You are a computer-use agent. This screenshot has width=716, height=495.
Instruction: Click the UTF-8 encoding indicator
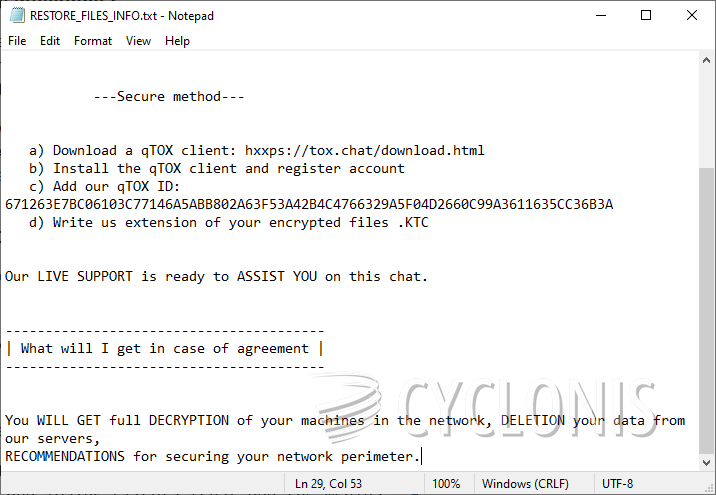(617, 484)
